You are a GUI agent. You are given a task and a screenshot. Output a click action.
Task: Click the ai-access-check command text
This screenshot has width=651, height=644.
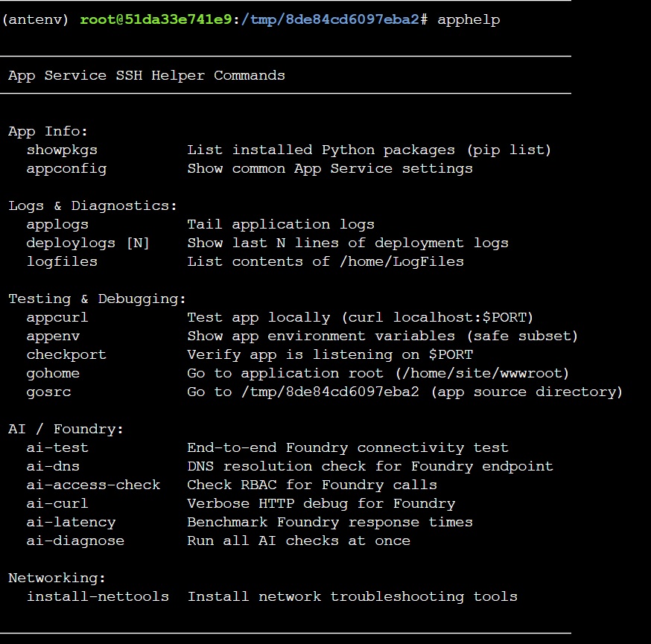[93, 485]
